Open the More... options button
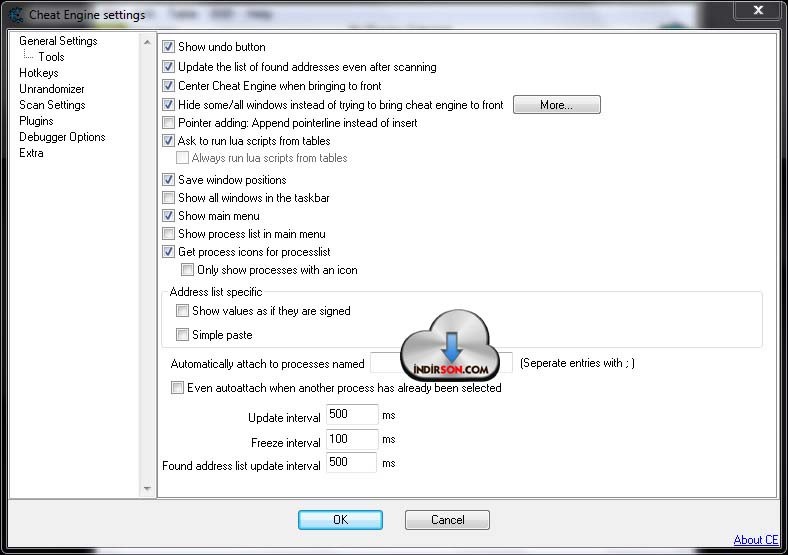Image resolution: width=788 pixels, height=555 pixels. pyautogui.click(x=556, y=105)
